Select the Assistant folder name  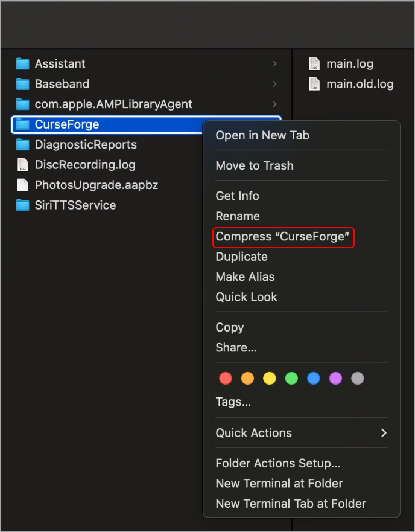(x=60, y=64)
